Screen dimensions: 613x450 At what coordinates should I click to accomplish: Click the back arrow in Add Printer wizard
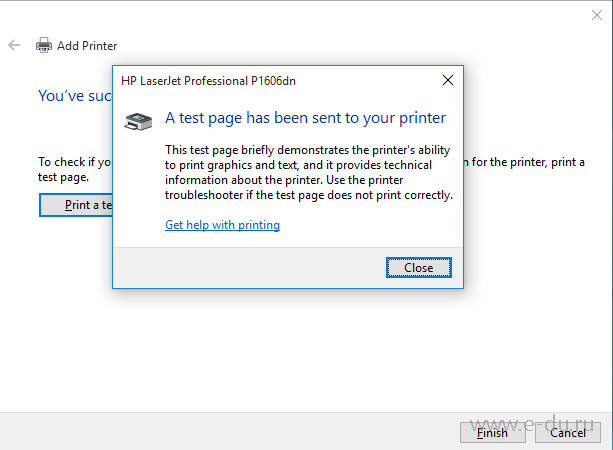14,45
